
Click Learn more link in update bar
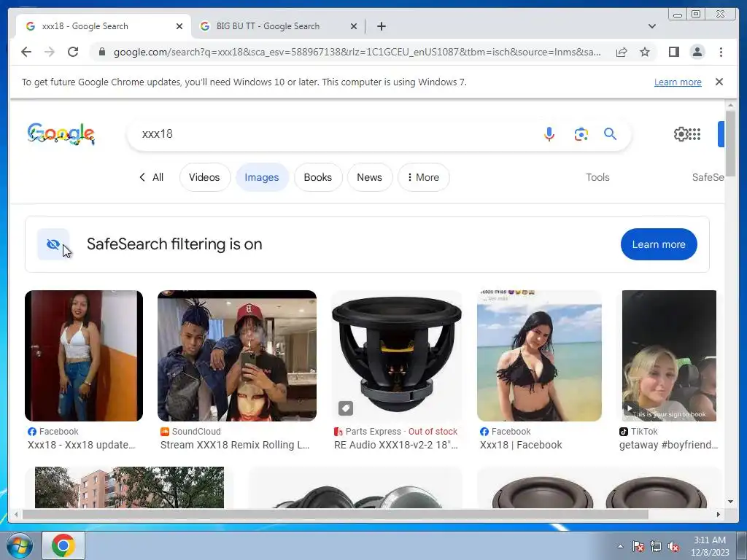coord(678,82)
